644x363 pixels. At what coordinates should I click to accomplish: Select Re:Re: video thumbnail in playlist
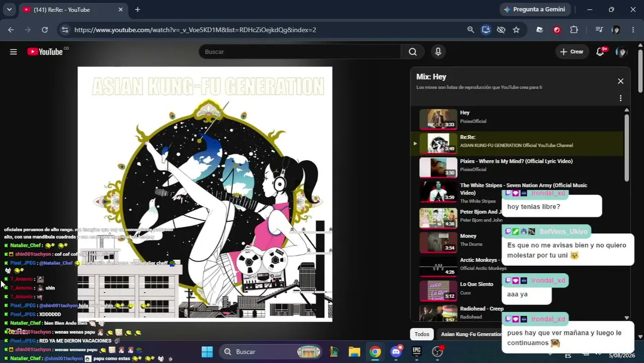pyautogui.click(x=438, y=143)
